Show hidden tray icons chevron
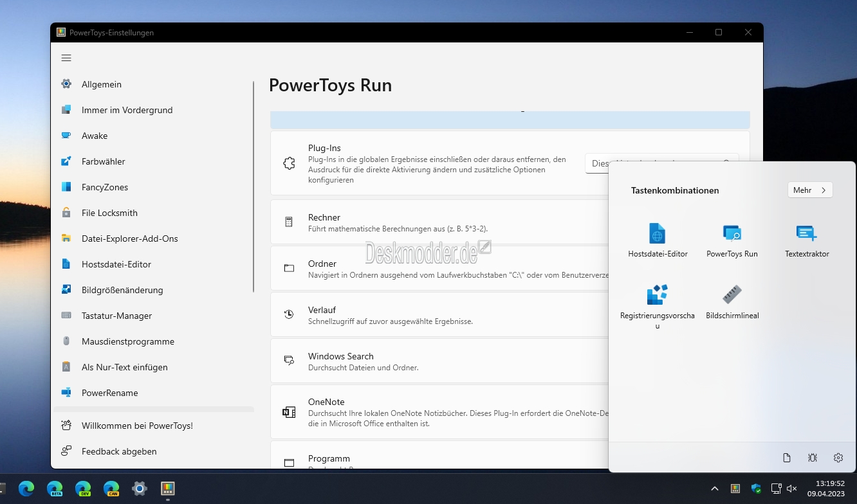The image size is (857, 504). pos(715,489)
